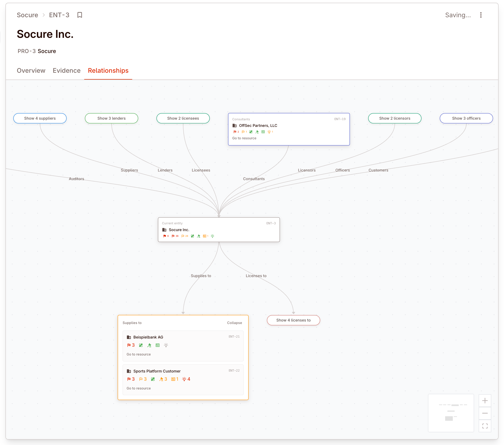Click the minimap in the bottom-right corner

click(451, 413)
